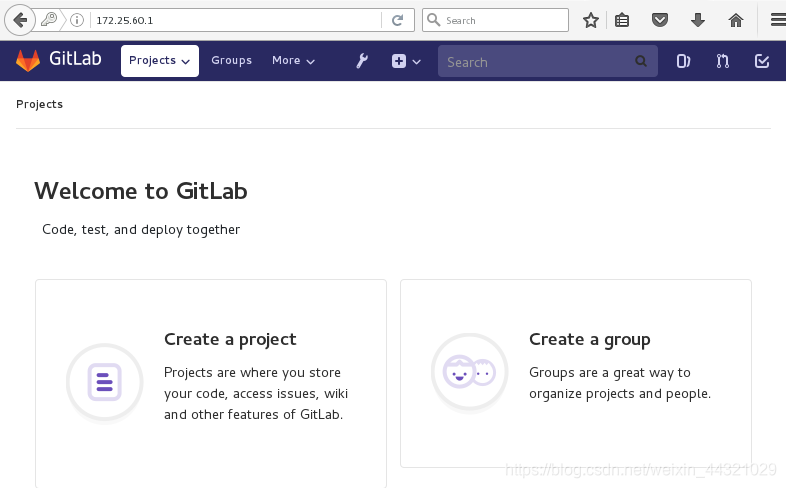Open the Groups menu item

232,61
